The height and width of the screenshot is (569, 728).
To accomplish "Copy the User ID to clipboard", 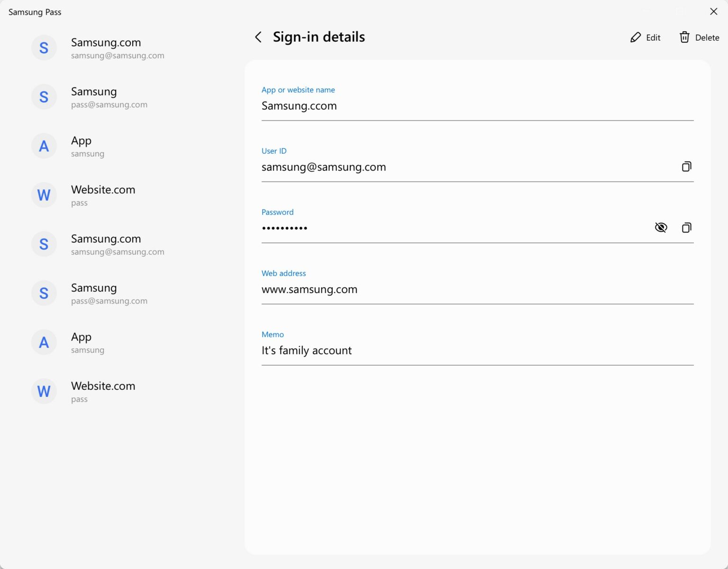I will [686, 167].
